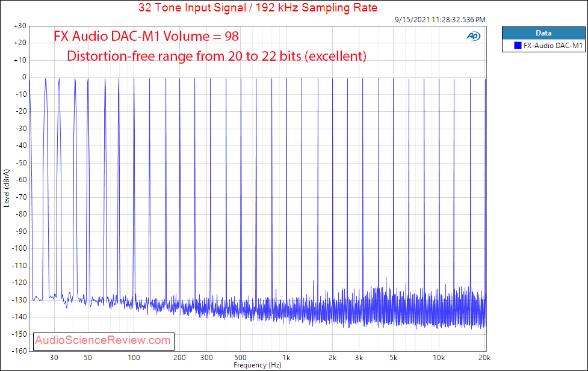The height and width of the screenshot is (371, 588).
Task: Click the 10k tick on frequency axis
Action: pos(439,358)
